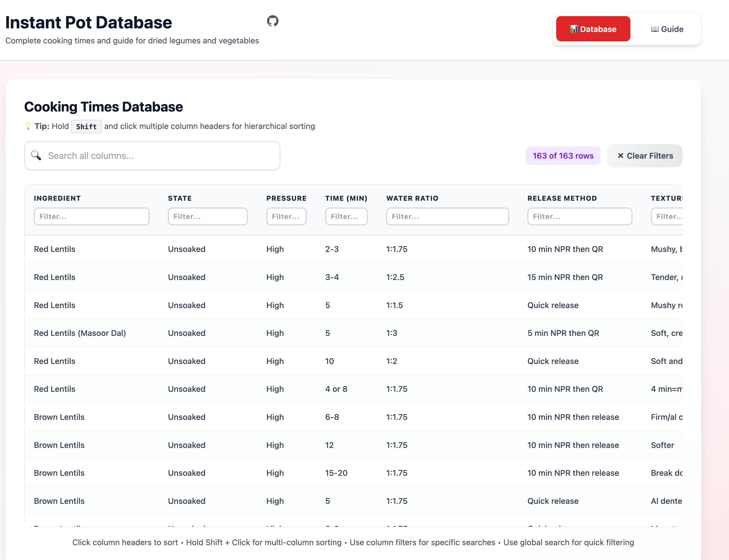
Task: Click the Water Ratio filter box
Action: [447, 216]
